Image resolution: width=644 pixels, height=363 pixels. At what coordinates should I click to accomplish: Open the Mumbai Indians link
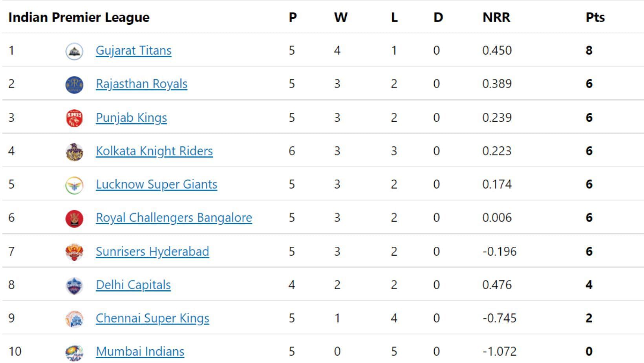tap(140, 352)
